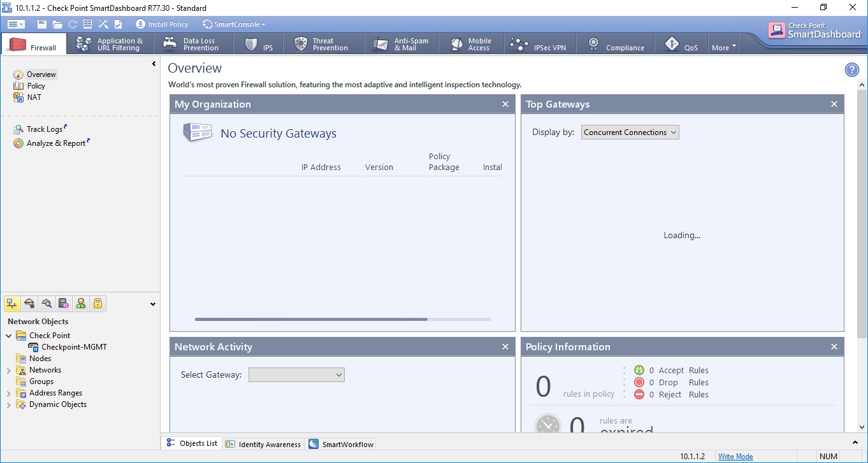Click the Refresh toolbar icon
This screenshot has width=868, height=463.
[73, 24]
